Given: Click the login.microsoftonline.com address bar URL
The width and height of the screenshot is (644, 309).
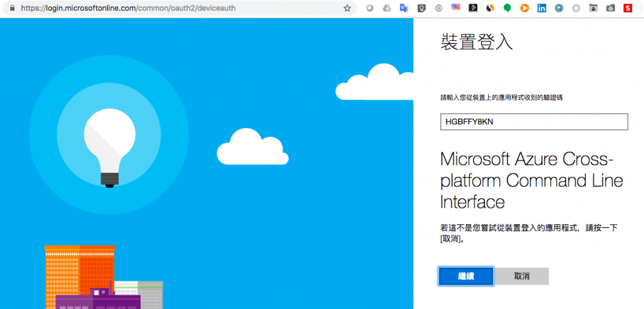Looking at the screenshot, I should click(x=128, y=8).
